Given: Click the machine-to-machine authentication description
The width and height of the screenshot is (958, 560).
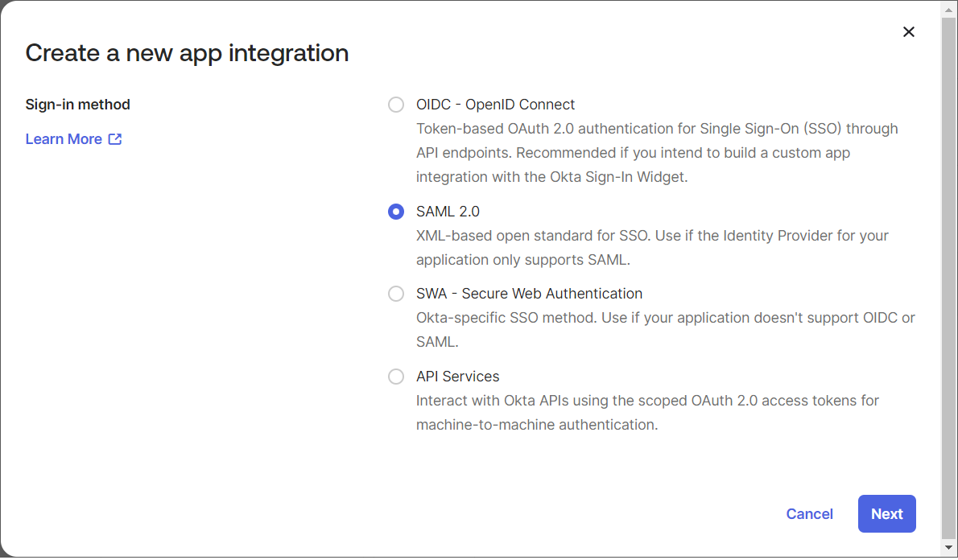Looking at the screenshot, I should 647,413.
